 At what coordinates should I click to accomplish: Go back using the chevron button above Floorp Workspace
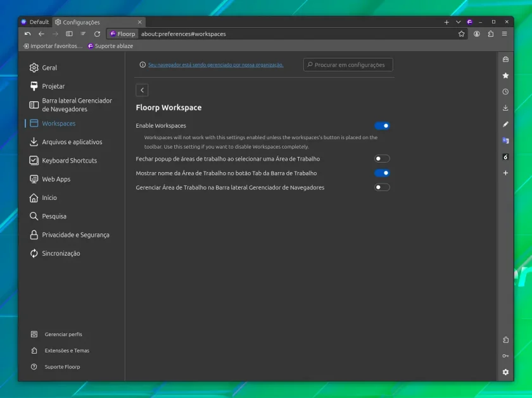tap(142, 90)
